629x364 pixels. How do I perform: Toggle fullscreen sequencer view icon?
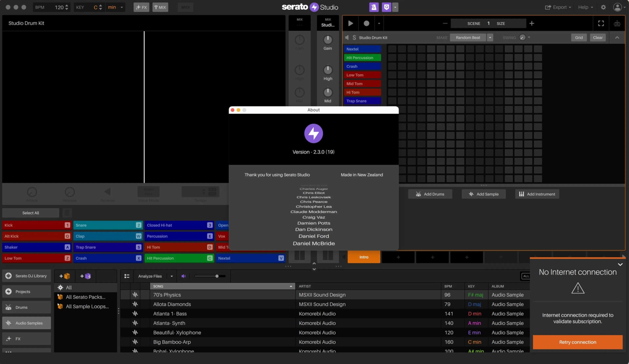point(601,23)
